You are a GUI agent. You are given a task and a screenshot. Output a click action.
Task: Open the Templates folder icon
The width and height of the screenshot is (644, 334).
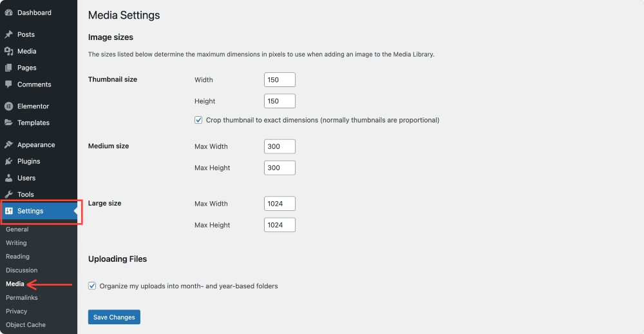[8, 123]
